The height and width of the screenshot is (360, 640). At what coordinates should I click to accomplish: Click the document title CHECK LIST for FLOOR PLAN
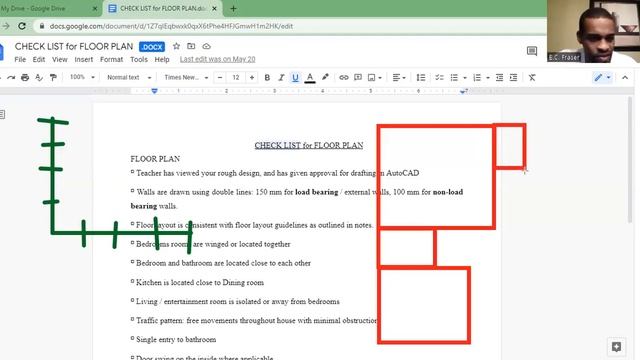74,47
